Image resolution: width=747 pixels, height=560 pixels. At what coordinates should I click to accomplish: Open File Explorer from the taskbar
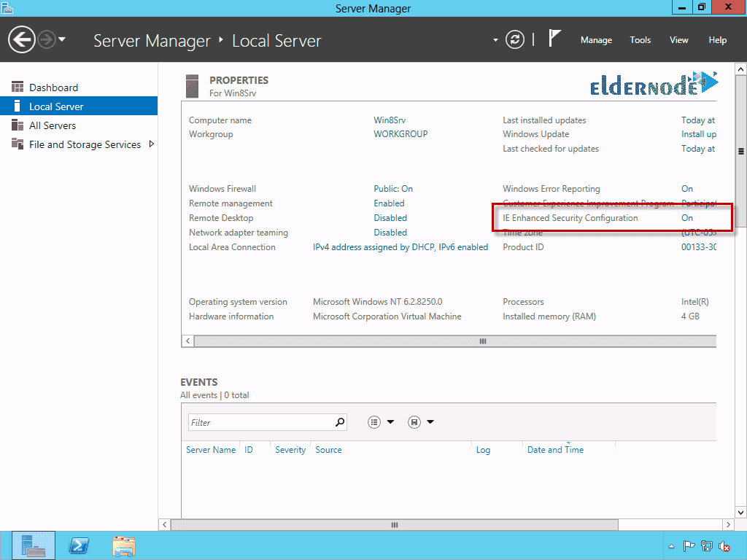124,545
